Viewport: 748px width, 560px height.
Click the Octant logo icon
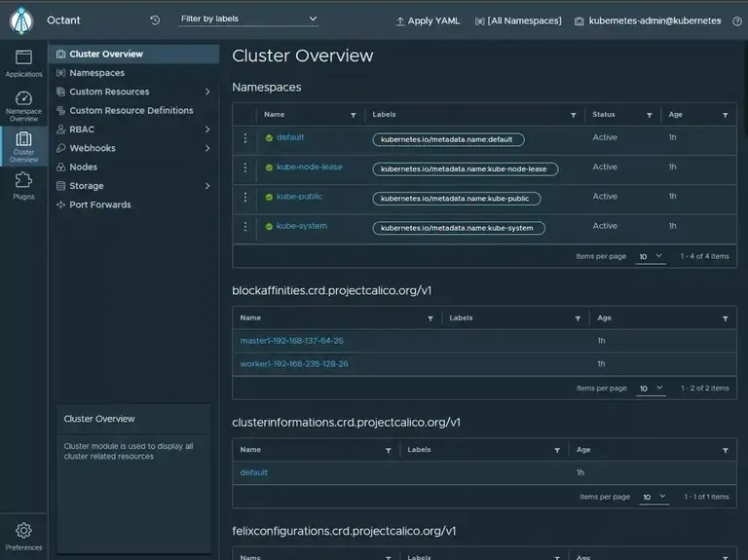tap(21, 20)
